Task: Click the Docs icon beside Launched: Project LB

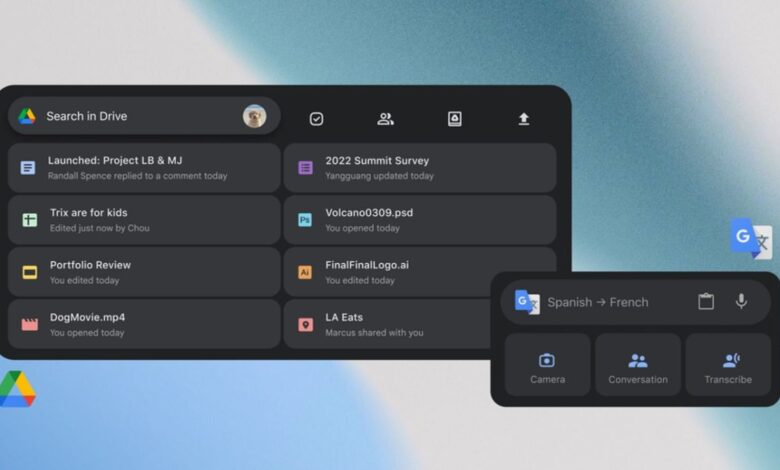Action: click(28, 168)
